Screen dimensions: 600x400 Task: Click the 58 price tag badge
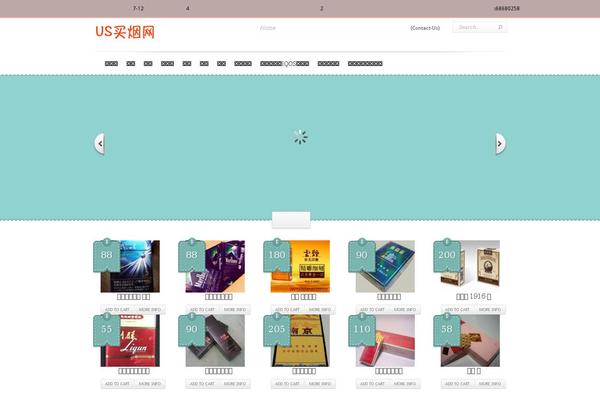(x=447, y=330)
